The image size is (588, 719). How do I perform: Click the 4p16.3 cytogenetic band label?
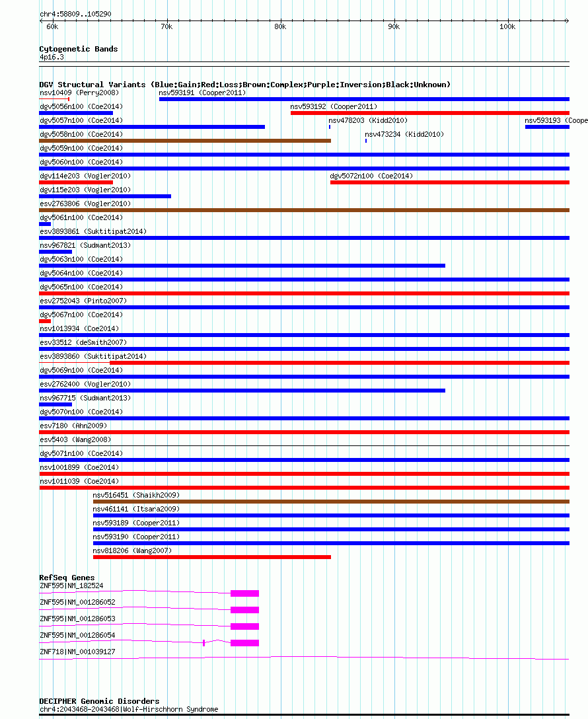click(x=52, y=57)
